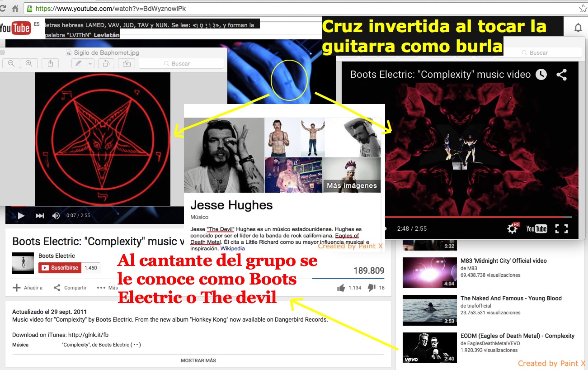Open the Preview markup toolbox icon
Image resolution: width=588 pixels, height=370 pixels.
(127, 63)
